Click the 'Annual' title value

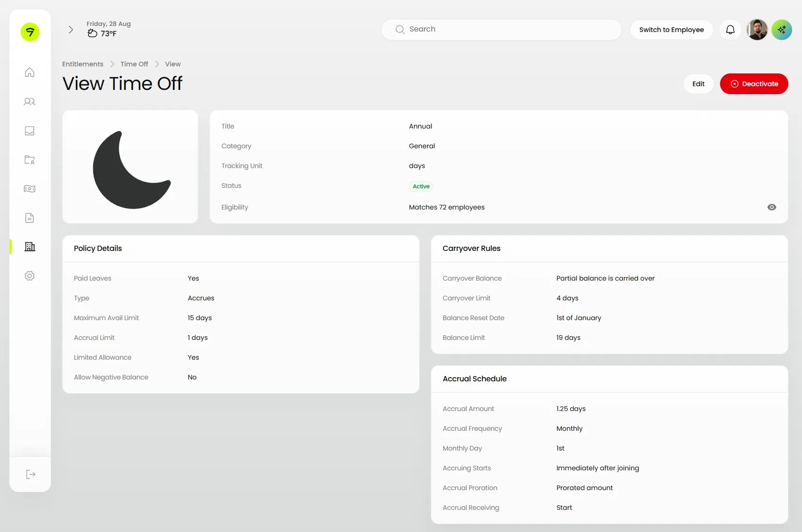[421, 126]
